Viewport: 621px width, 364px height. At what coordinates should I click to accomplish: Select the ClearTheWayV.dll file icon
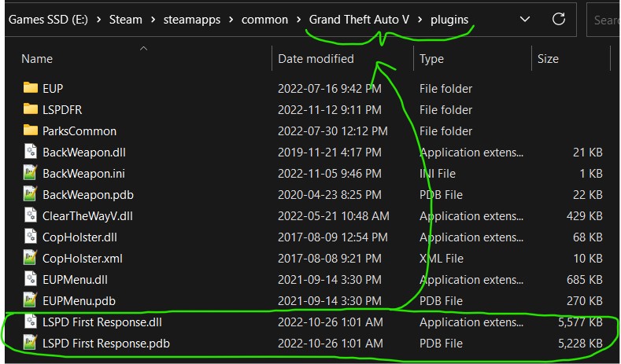pyautogui.click(x=31, y=215)
